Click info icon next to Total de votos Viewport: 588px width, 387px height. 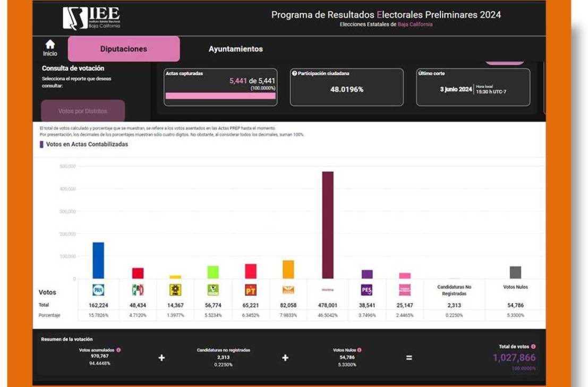(x=533, y=347)
